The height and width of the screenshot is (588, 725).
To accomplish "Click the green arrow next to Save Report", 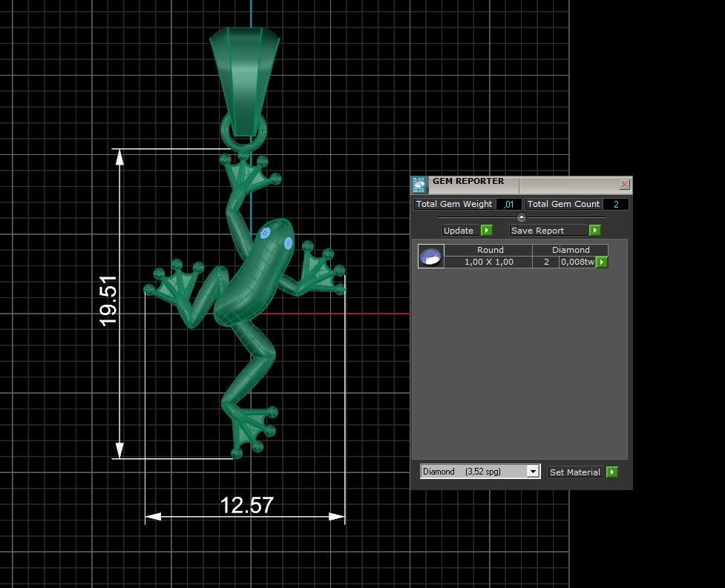I will (x=594, y=230).
